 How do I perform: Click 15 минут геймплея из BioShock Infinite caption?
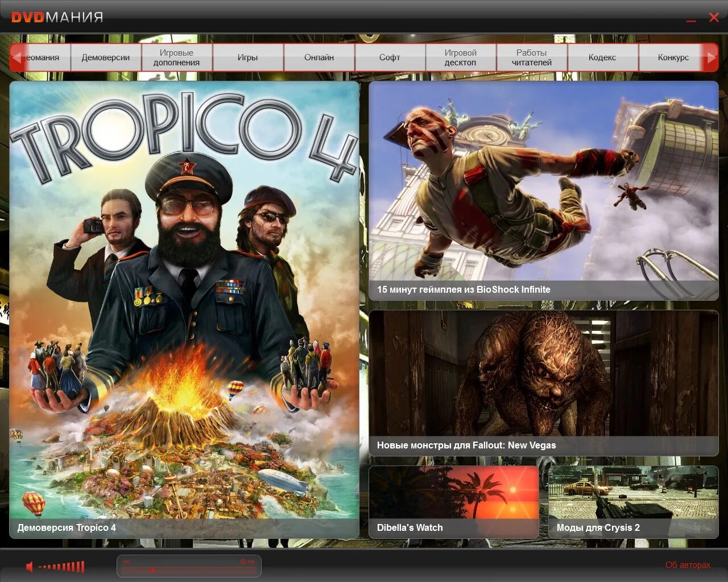coord(464,289)
